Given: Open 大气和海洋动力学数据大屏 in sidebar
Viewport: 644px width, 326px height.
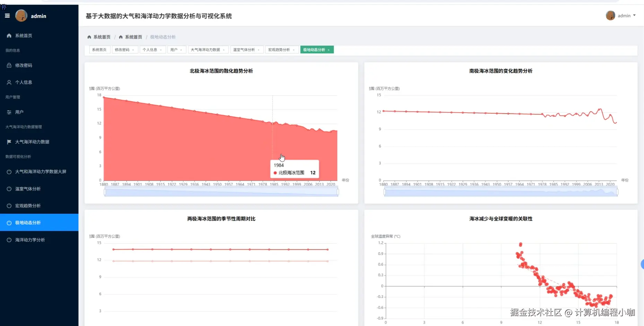Looking at the screenshot, I should pos(39,171).
